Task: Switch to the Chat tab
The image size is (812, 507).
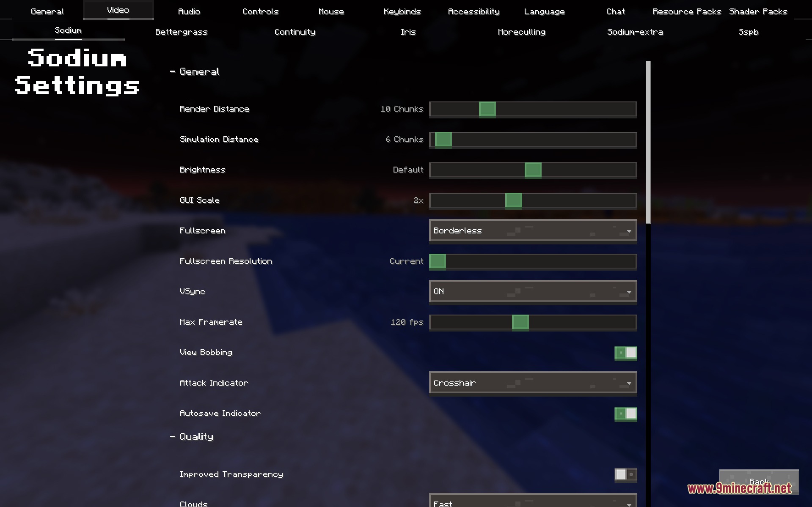Action: point(615,11)
